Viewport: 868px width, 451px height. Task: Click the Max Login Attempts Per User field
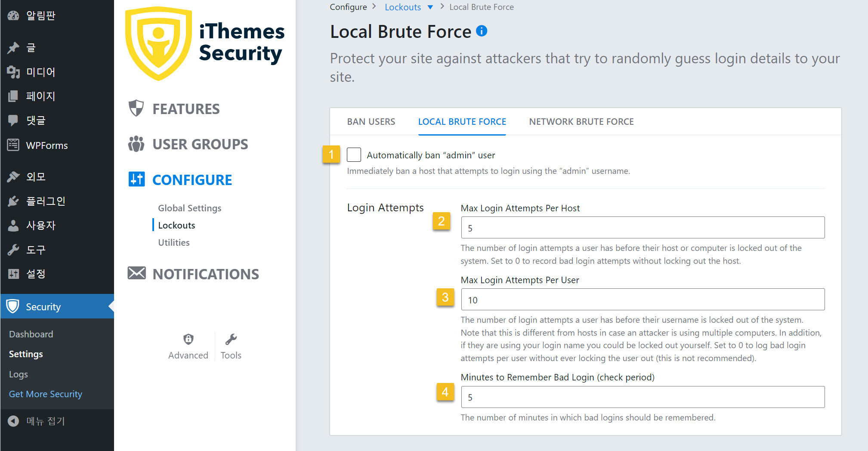(x=643, y=300)
